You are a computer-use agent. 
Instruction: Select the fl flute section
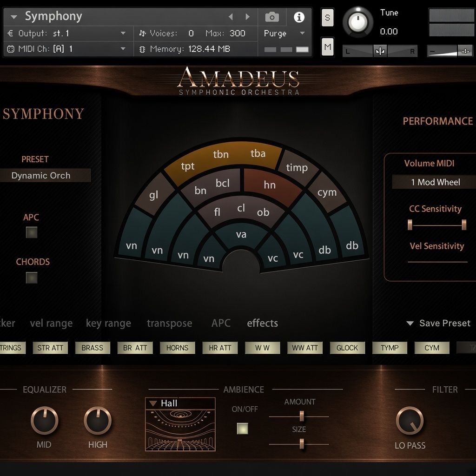pos(217,212)
